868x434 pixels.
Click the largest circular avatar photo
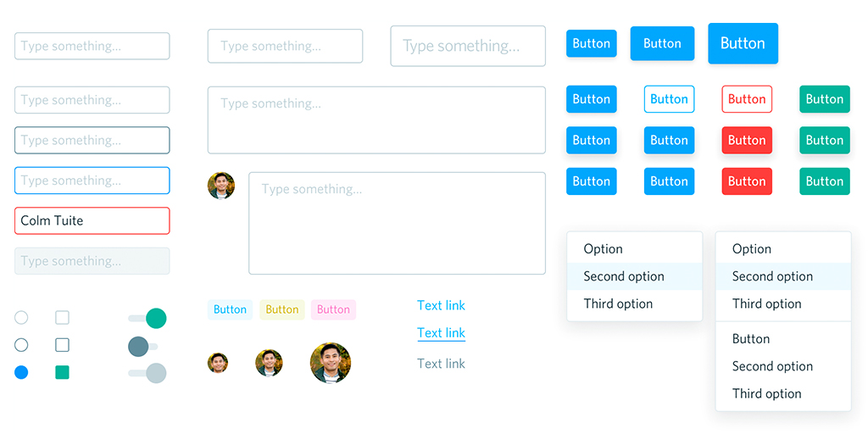point(331,363)
